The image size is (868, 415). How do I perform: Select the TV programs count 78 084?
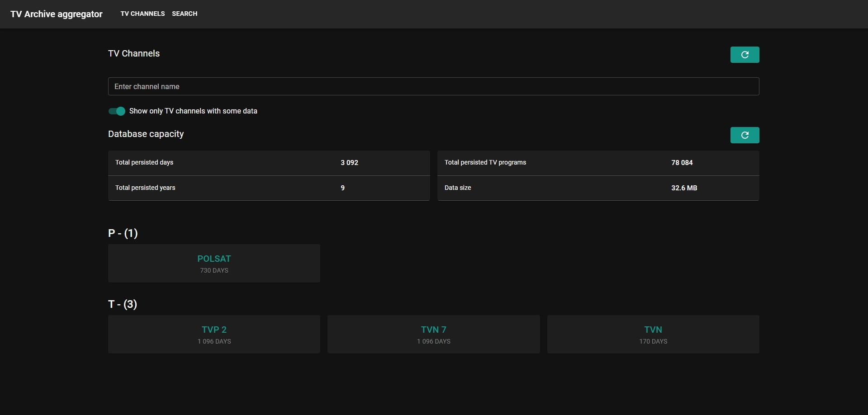point(682,163)
